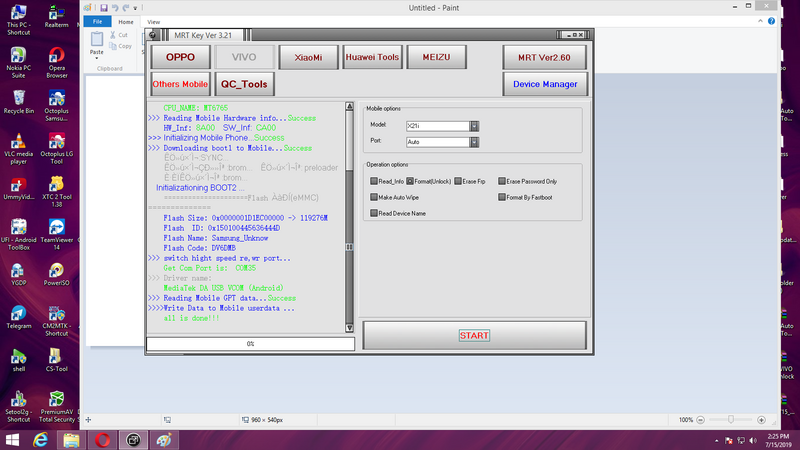
Task: Click Copy in Paint clipboard group
Action: [120, 46]
